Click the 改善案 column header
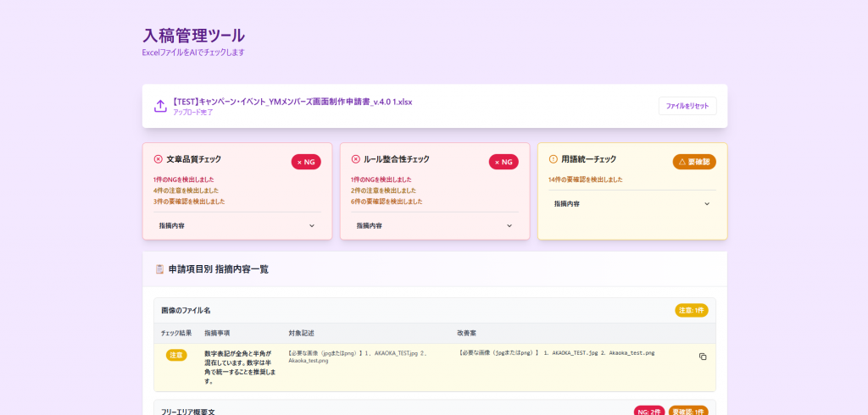 pos(467,333)
